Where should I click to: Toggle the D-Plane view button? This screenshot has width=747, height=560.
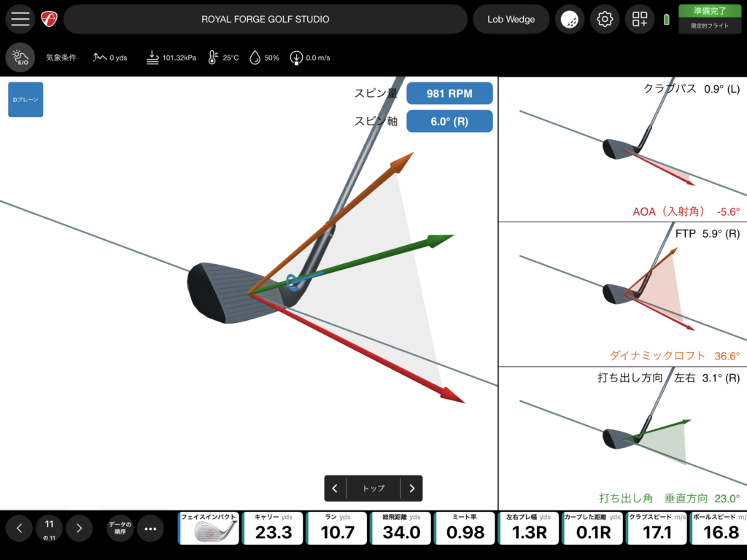tap(26, 99)
